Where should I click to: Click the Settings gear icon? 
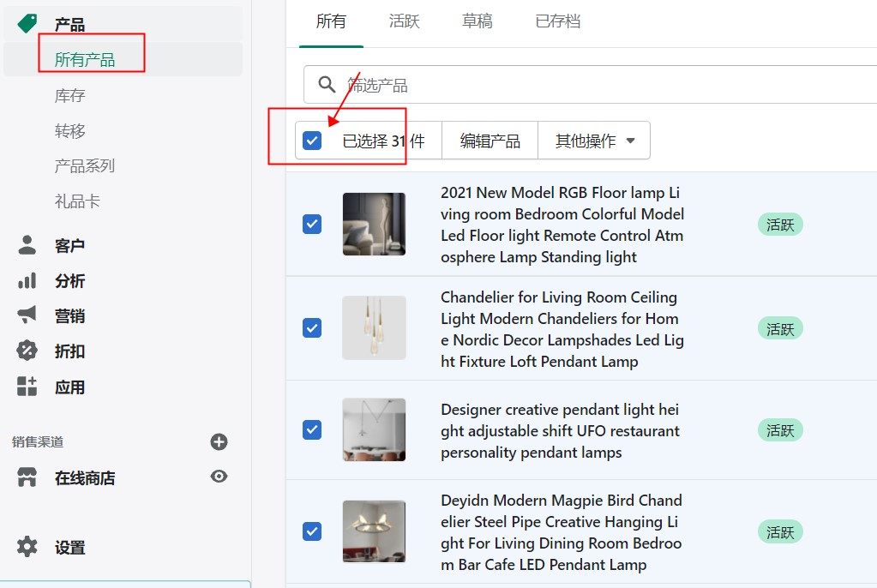[x=27, y=547]
